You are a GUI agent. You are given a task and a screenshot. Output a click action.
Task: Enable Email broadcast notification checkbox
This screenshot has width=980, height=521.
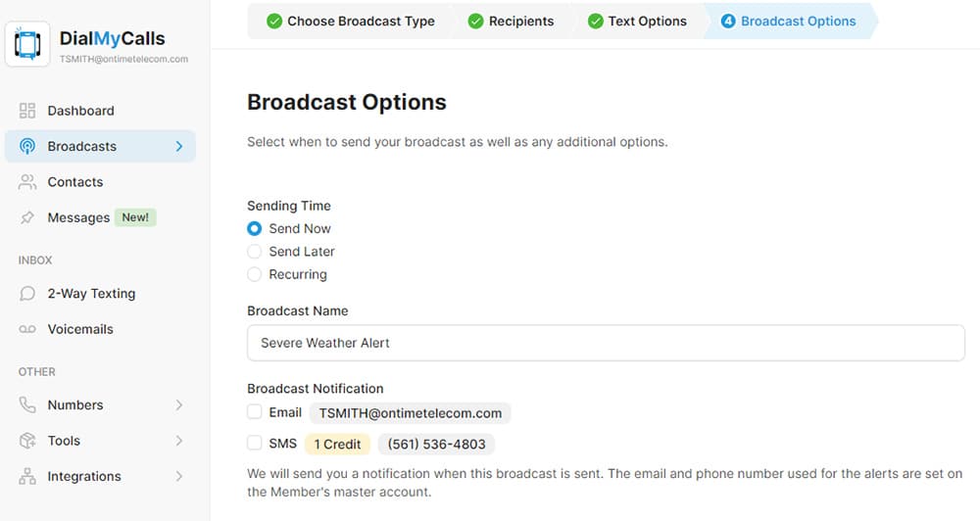pos(255,412)
